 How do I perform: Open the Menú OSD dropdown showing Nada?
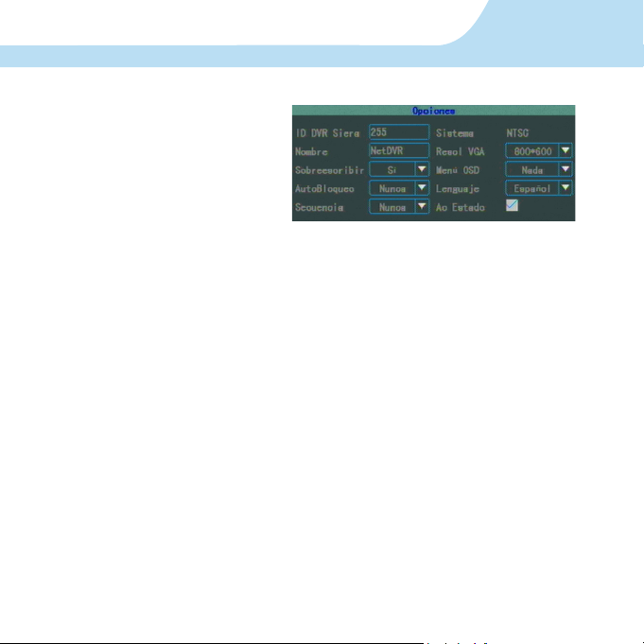point(538,169)
